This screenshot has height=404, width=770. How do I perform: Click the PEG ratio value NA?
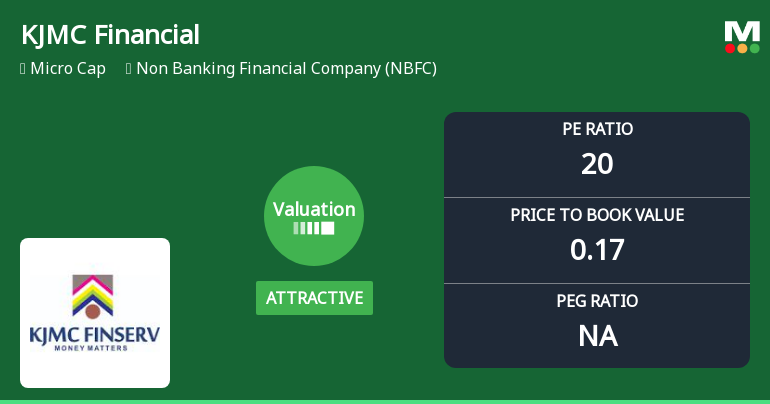[x=597, y=336]
